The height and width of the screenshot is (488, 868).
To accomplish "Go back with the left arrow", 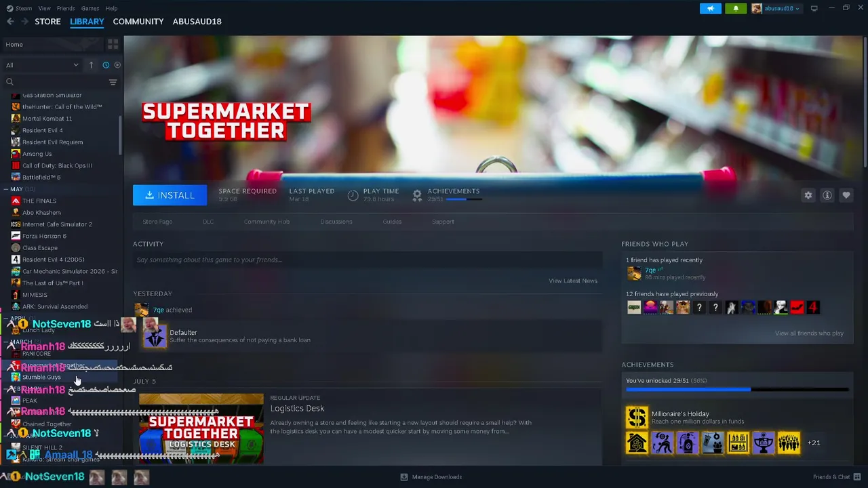I will click(x=10, y=22).
